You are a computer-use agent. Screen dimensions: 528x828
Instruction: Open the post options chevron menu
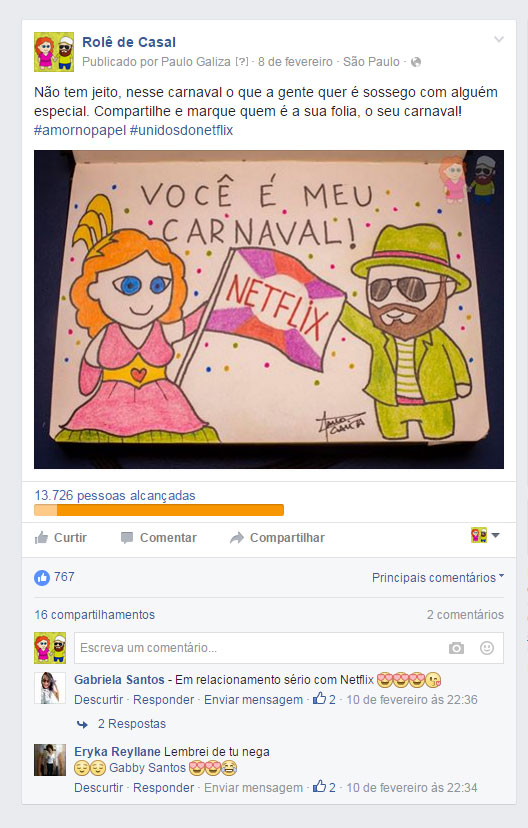(498, 40)
